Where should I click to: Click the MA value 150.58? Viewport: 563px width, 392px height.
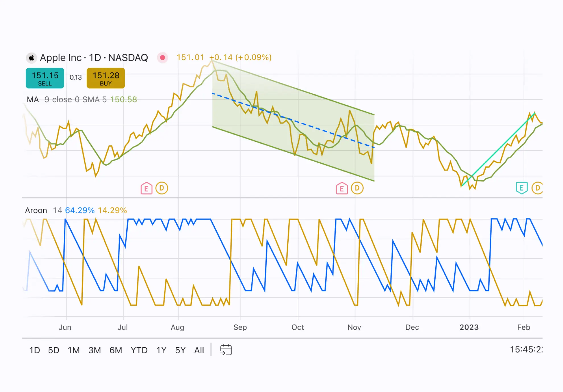[124, 99]
